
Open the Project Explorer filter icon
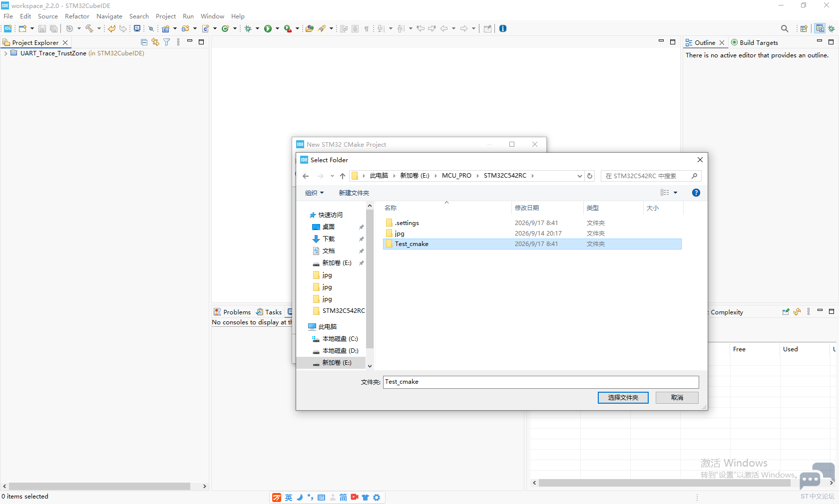tap(167, 42)
